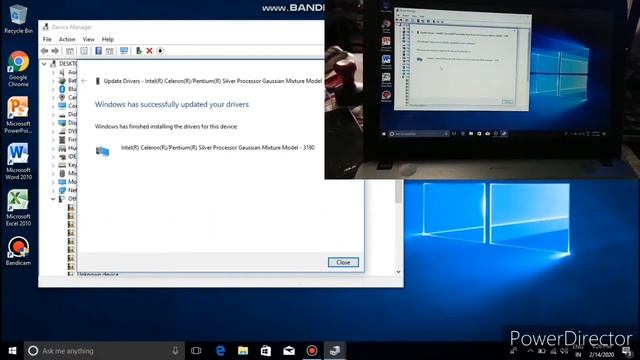Click the scrollbar down arrow in Device Manager
Image resolution: width=640 pixels, height=360 pixels.
(x=398, y=272)
